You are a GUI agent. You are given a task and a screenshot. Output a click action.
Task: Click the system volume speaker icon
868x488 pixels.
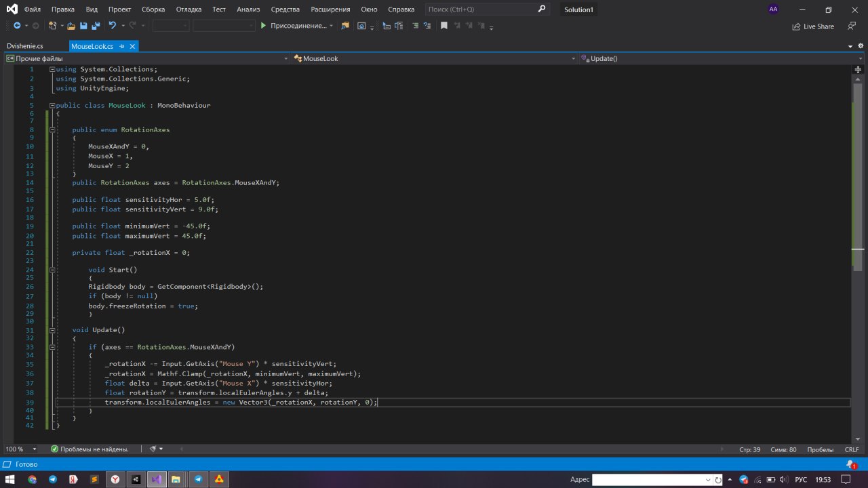coord(783,479)
